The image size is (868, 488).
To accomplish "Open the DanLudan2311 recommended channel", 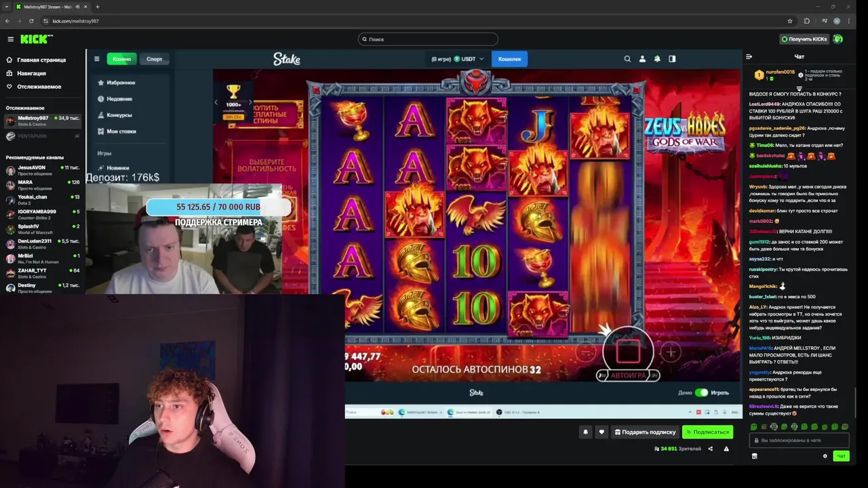I will pos(43,243).
